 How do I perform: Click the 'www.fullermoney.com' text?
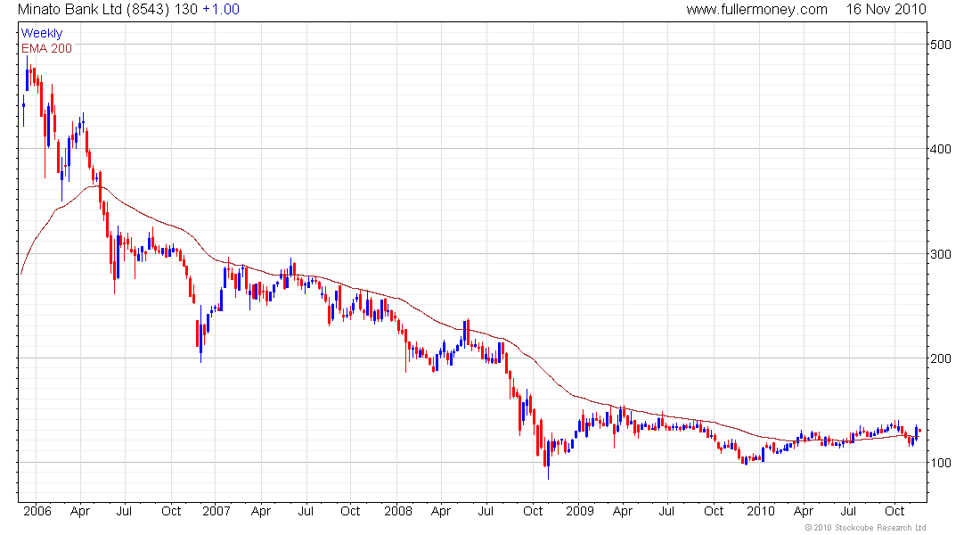[x=757, y=10]
